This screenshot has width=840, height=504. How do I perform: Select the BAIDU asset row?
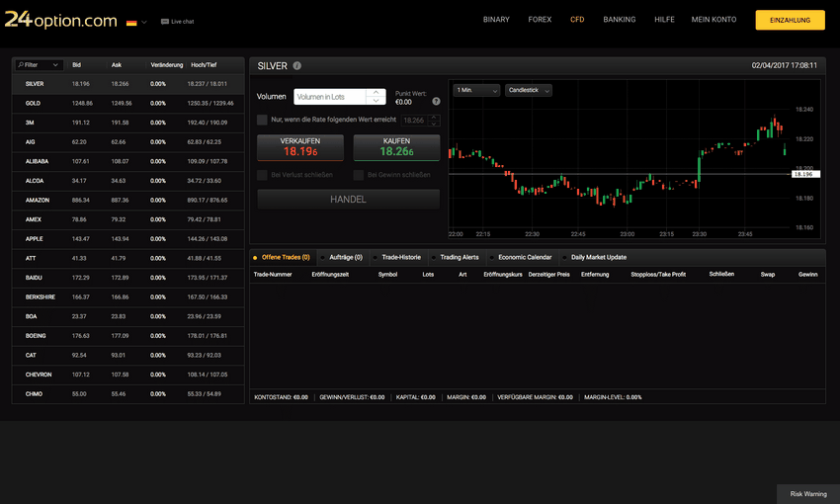pos(128,278)
